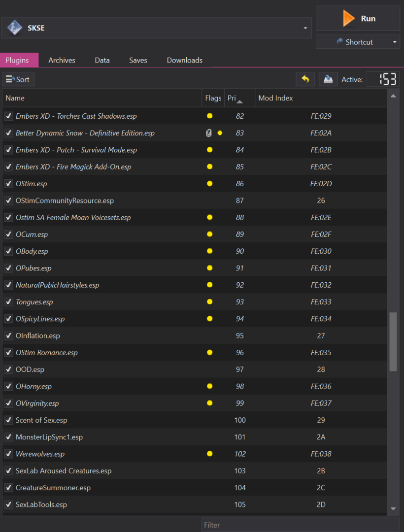Select SexLab Aroused Creatures.esp row
The width and height of the screenshot is (404, 532).
(x=195, y=470)
